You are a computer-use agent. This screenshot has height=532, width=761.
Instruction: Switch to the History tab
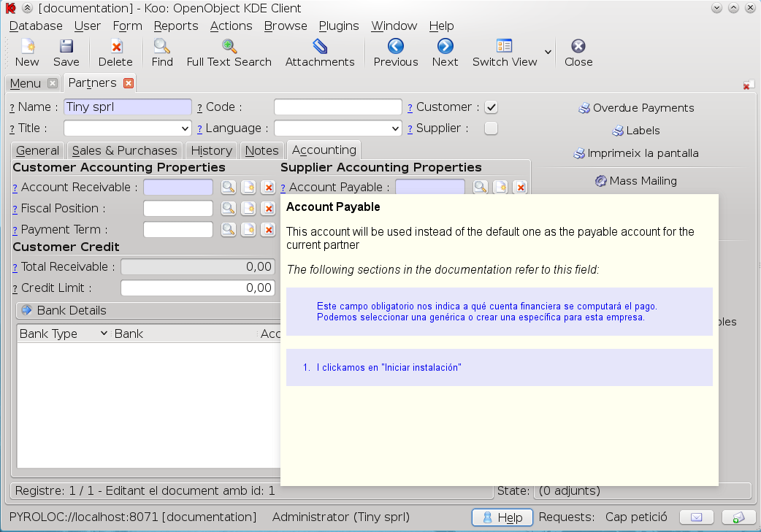(x=212, y=151)
